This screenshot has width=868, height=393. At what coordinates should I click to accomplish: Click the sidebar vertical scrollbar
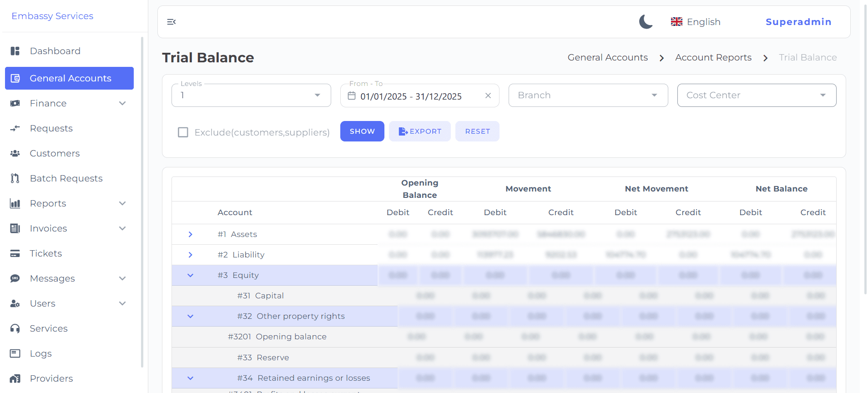(x=142, y=202)
